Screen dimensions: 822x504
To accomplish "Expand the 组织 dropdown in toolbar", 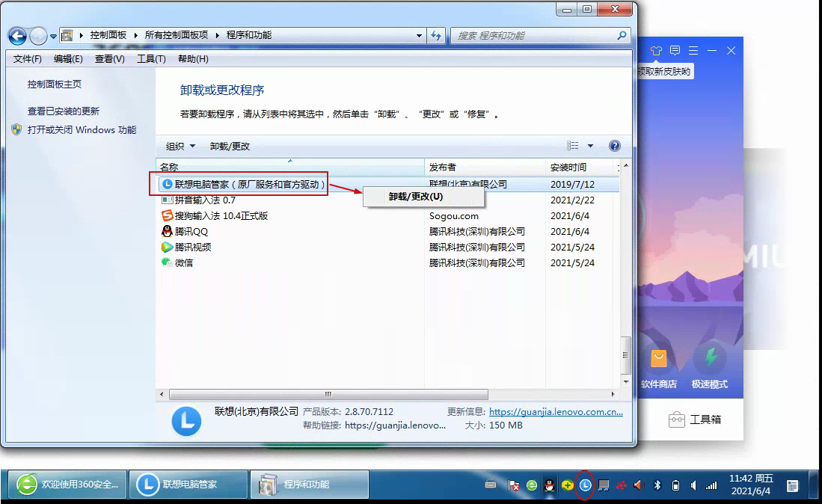I will click(x=180, y=146).
